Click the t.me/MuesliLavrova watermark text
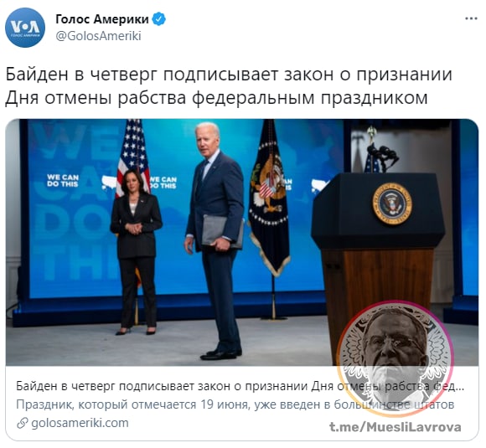 [396, 427]
